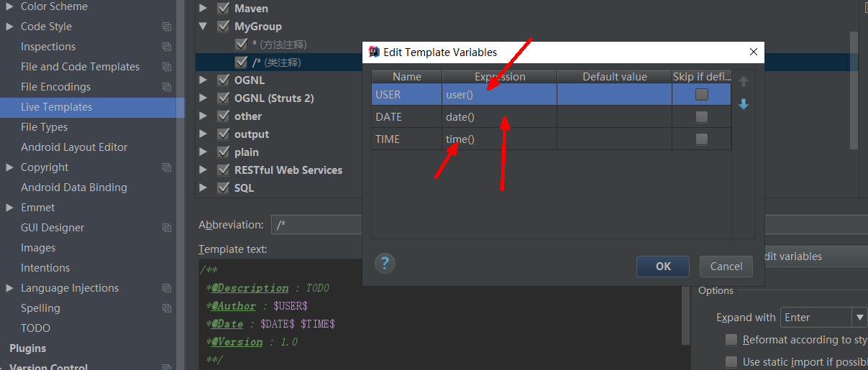The height and width of the screenshot is (370, 868).
Task: Click project-level icon beside Language Injections
Action: pos(167,288)
